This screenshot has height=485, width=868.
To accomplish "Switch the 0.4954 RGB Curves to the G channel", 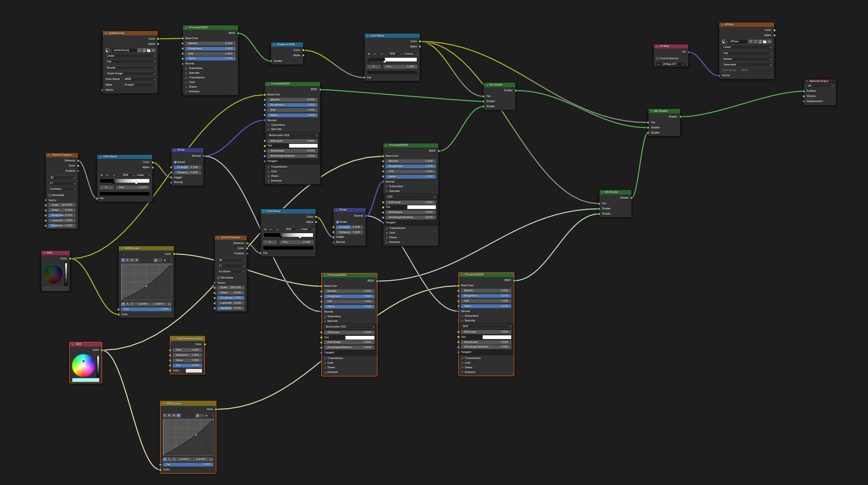I will 132,260.
